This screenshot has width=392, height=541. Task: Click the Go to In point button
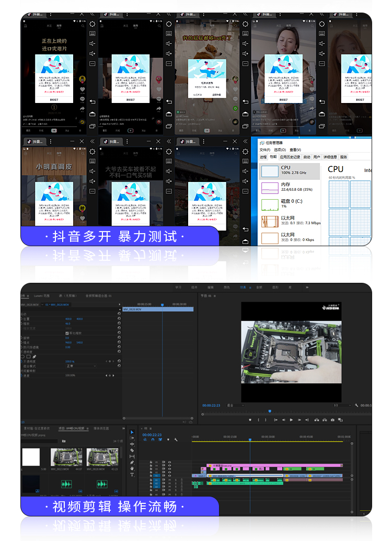click(276, 420)
